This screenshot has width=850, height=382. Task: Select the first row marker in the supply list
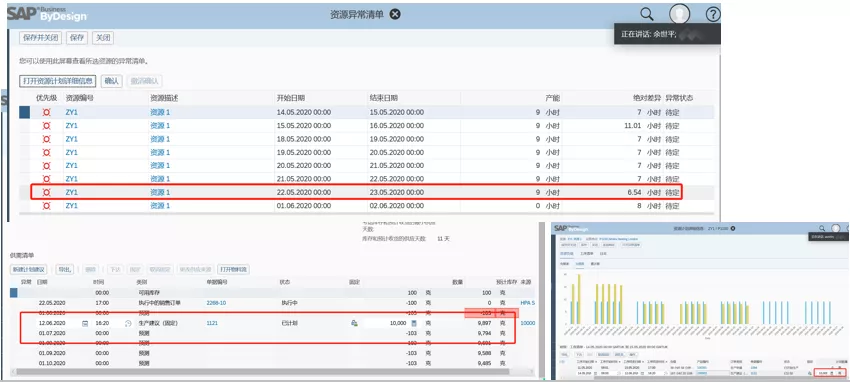pyautogui.click(x=14, y=293)
